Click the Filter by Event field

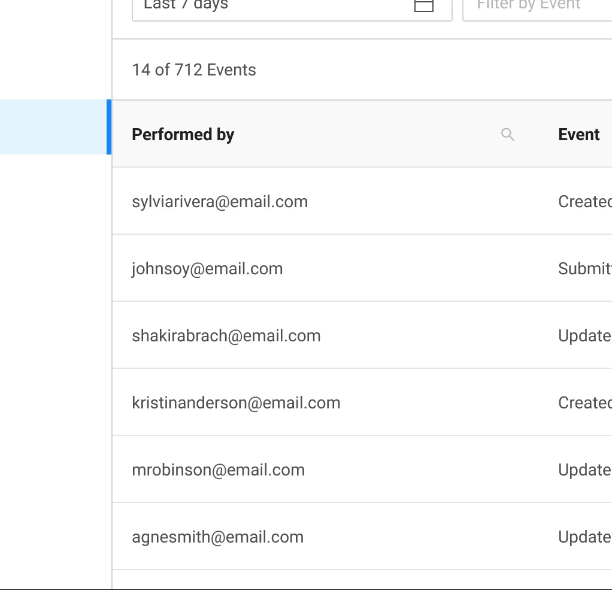click(537, 6)
